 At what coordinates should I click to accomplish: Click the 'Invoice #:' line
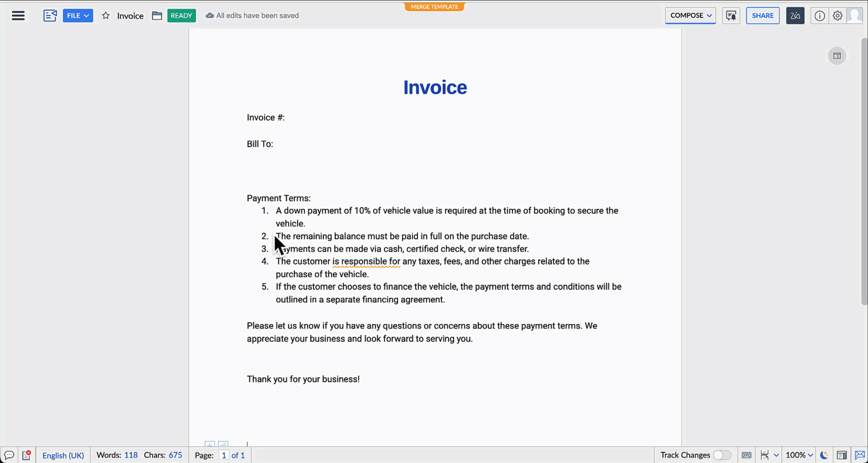click(x=266, y=117)
